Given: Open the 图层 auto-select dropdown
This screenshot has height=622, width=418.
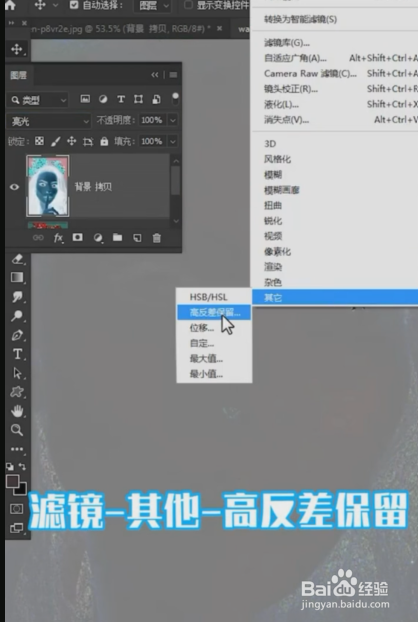Looking at the screenshot, I should (x=154, y=6).
